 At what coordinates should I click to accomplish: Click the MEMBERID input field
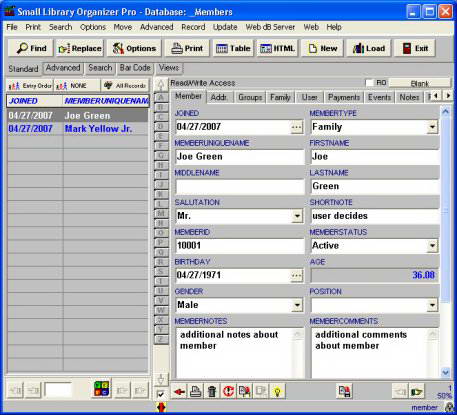(x=240, y=246)
